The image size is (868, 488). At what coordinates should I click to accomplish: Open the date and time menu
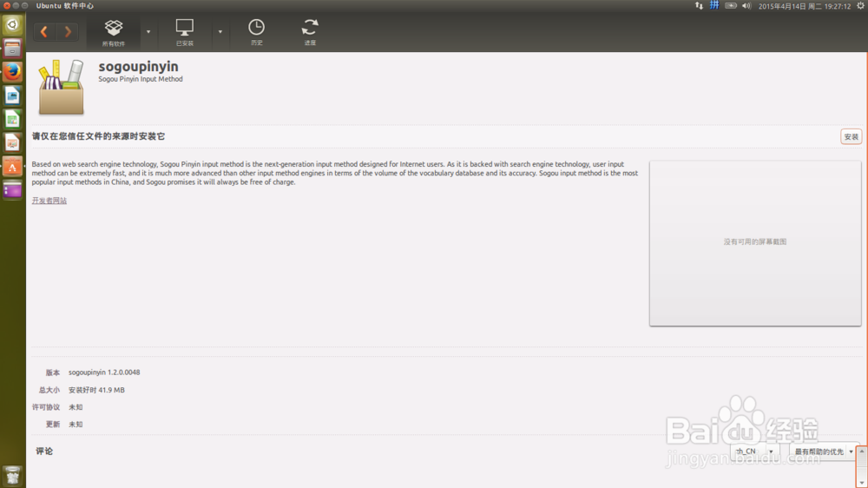pyautogui.click(x=805, y=6)
